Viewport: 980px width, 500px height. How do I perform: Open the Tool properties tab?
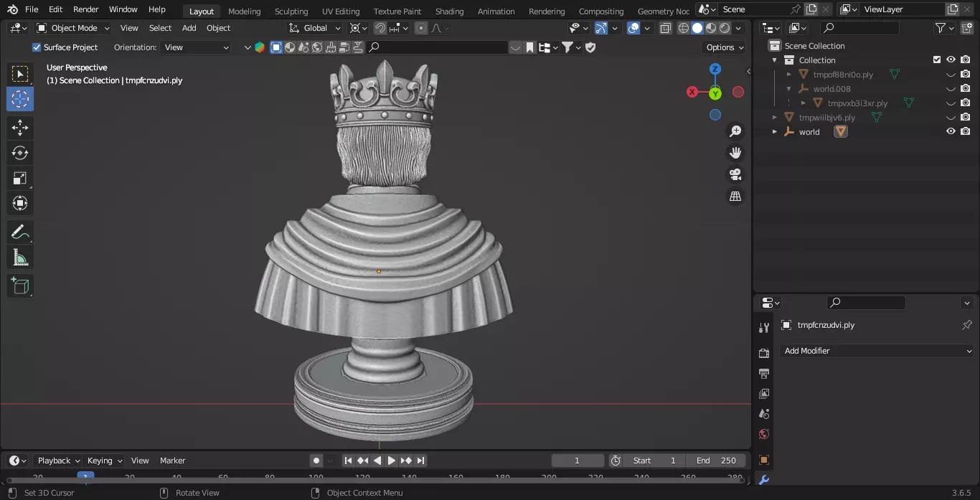click(763, 328)
